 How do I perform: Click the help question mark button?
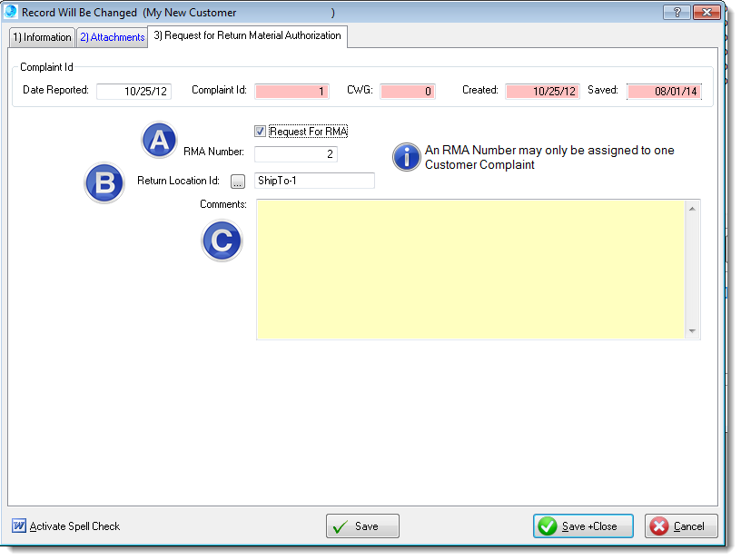click(x=677, y=12)
